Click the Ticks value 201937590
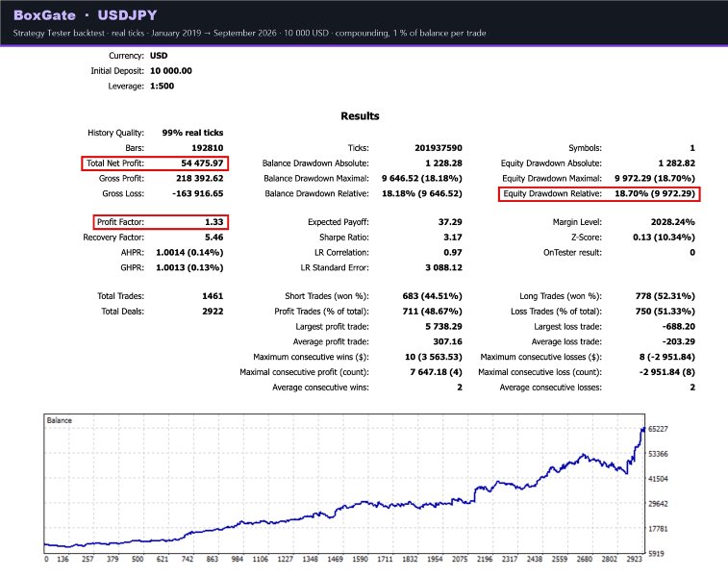Image resolution: width=728 pixels, height=577 pixels. click(439, 148)
